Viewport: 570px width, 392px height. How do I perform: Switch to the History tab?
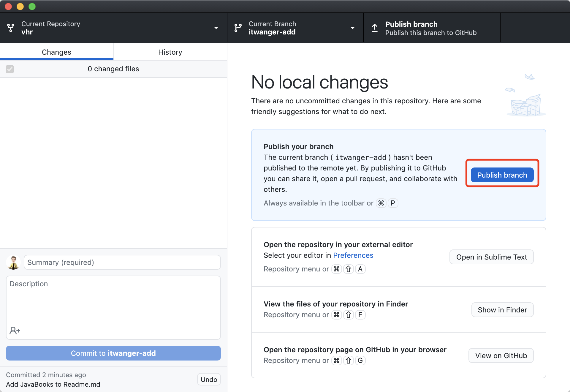(x=170, y=52)
